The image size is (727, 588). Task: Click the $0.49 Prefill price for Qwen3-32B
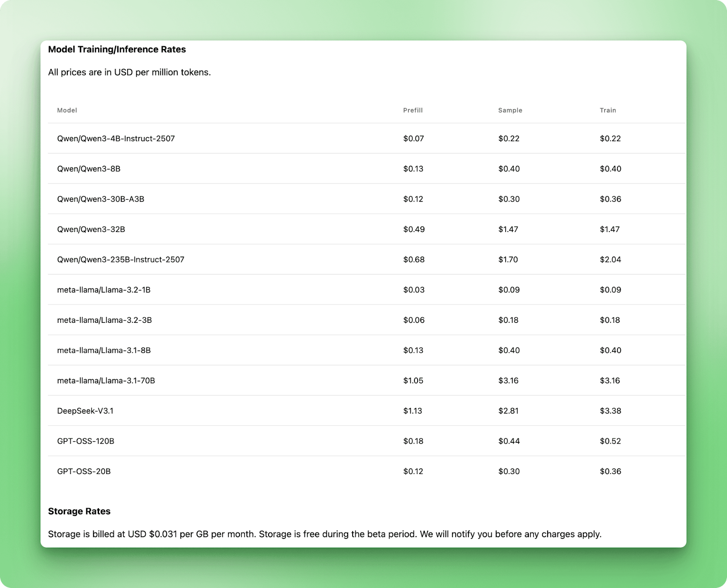pos(414,229)
